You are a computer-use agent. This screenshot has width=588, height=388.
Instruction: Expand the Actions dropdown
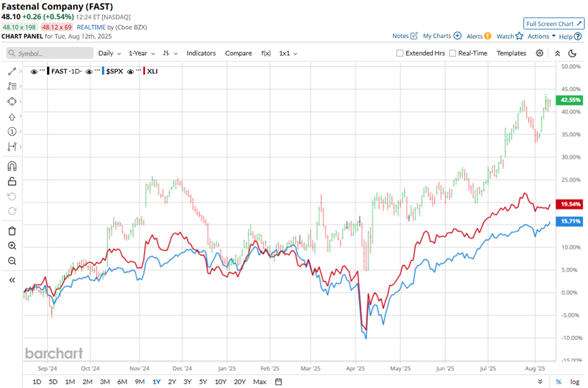[542, 36]
